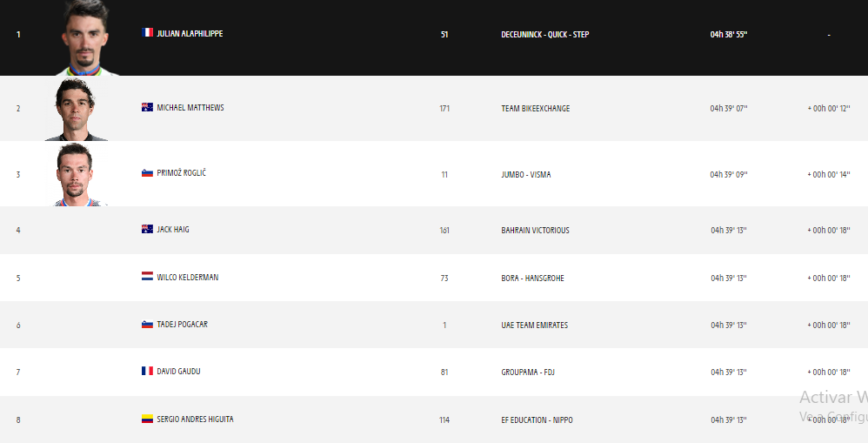Click the Slovenian flag beside Tadej Pogacar
The width and height of the screenshot is (868, 443).
pos(147,325)
